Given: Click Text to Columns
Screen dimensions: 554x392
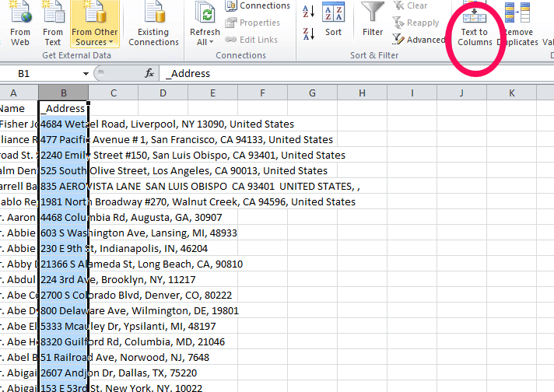Looking at the screenshot, I should pos(475,23).
